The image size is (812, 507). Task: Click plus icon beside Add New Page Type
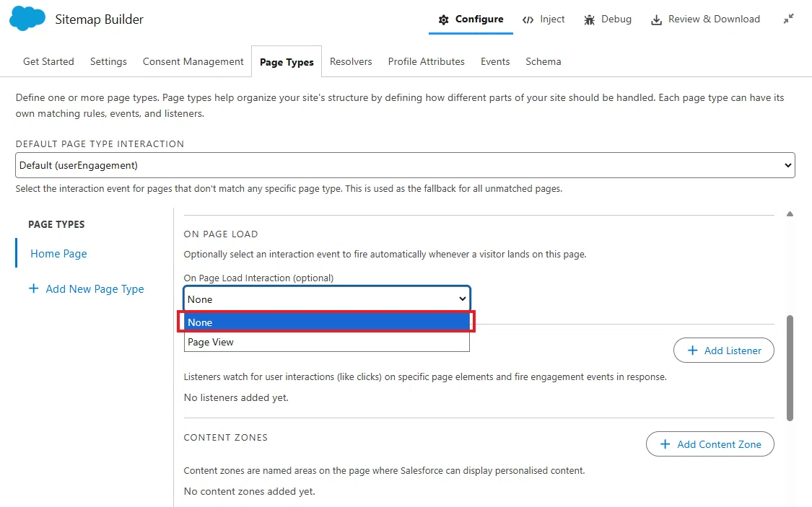pos(34,288)
